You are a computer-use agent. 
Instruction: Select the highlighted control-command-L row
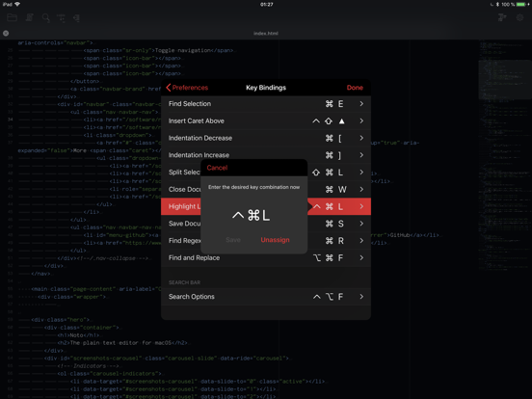click(x=266, y=206)
